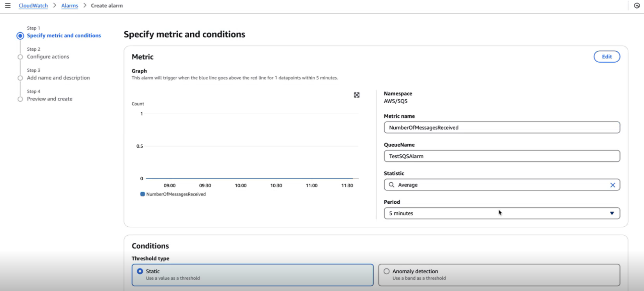Go to Step 2 Configure actions

click(x=48, y=56)
